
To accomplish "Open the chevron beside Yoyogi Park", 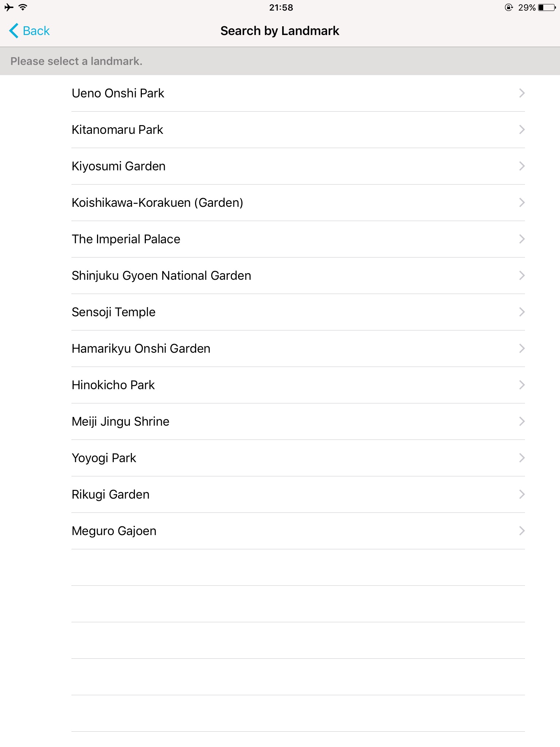I will click(x=522, y=458).
